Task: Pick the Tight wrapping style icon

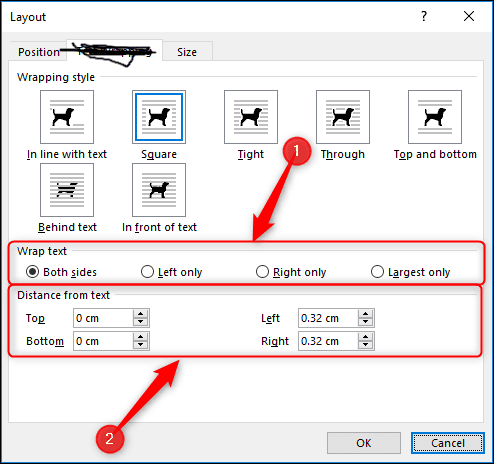Action: [x=251, y=117]
